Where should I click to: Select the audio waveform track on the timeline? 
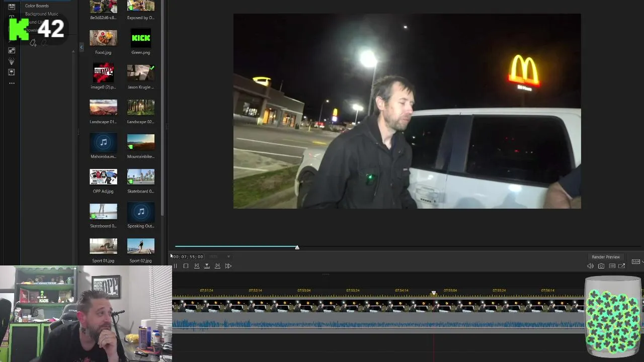(x=378, y=324)
